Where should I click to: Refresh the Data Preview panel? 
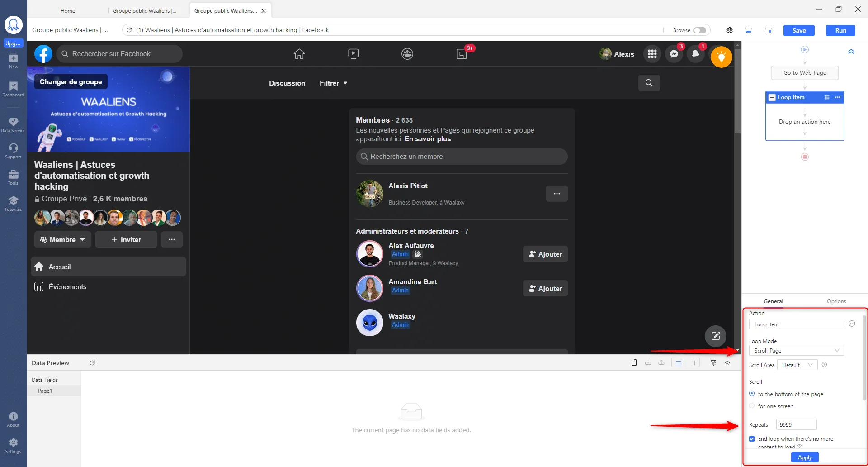click(92, 363)
